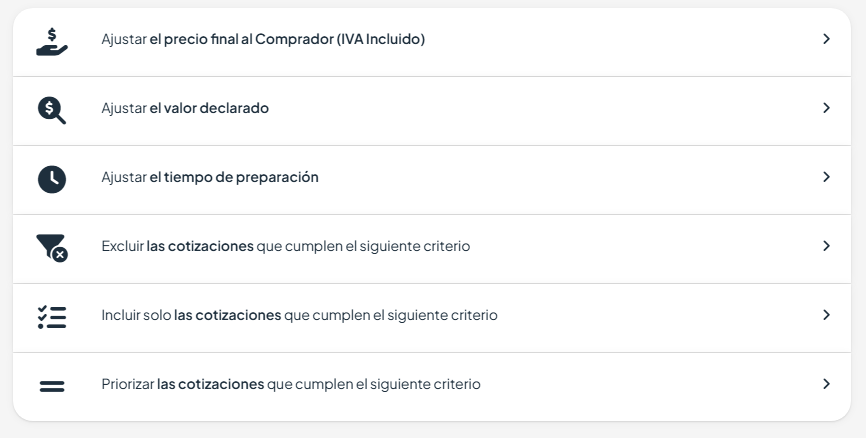Click the '(IVA Incluido)' text
Image resolution: width=866 pixels, height=438 pixels.
[381, 39]
